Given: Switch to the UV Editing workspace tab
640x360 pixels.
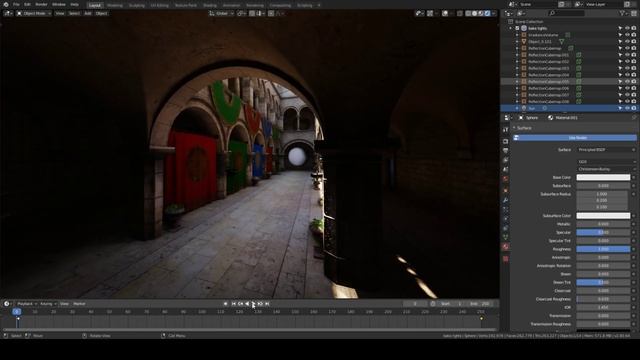Looking at the screenshot, I should coord(160,5).
